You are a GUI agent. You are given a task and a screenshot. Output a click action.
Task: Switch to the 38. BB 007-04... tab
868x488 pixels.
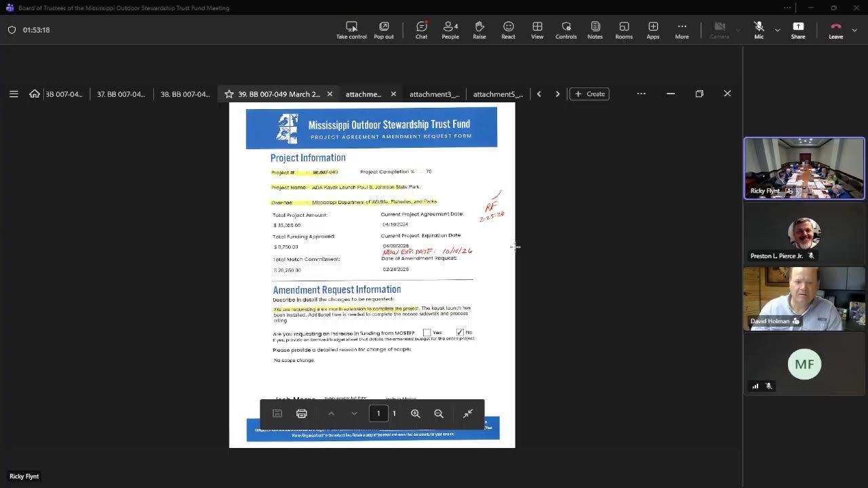click(185, 94)
